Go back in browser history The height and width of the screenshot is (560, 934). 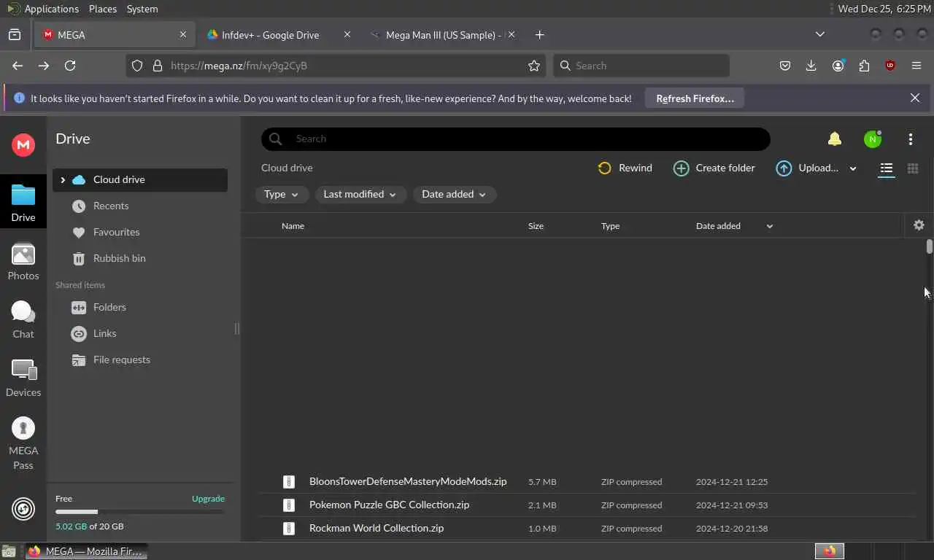click(18, 66)
